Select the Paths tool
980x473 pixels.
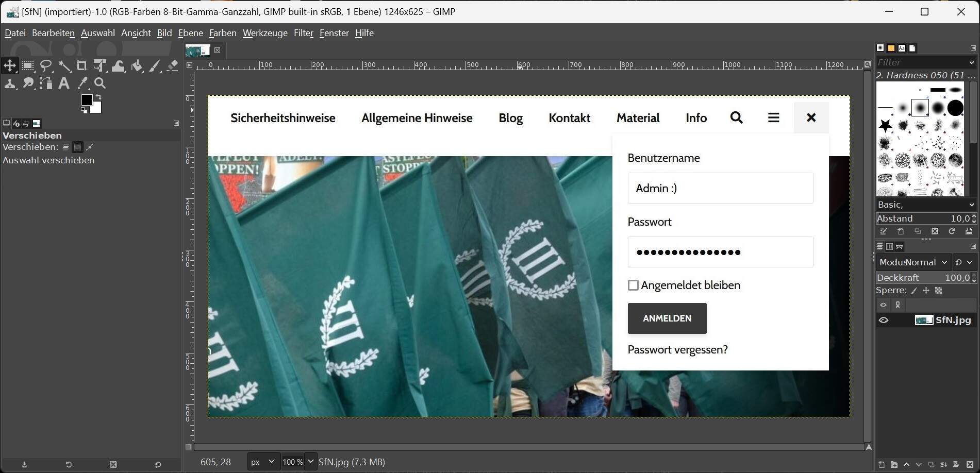46,83
